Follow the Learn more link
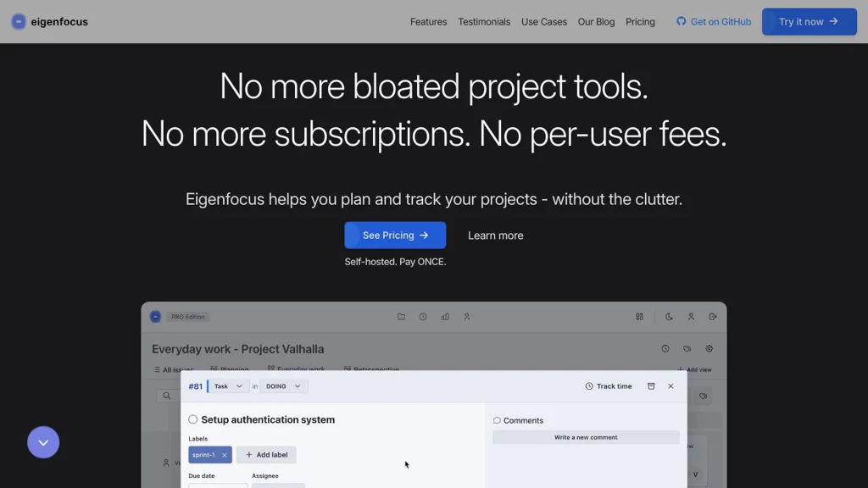Viewport: 868px width, 488px height. [x=495, y=236]
